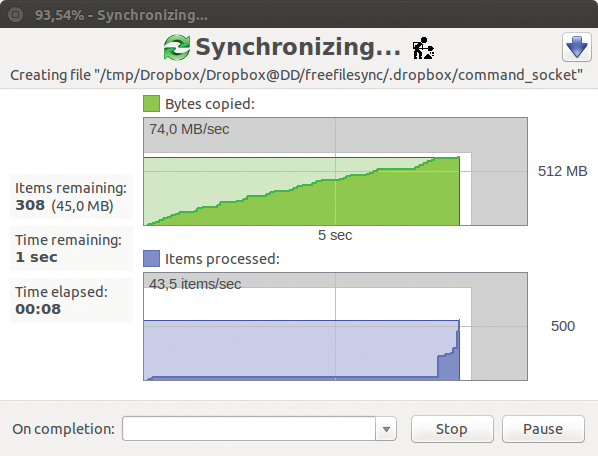Screen dimensions: 598x456
Task: Click the "On completion:" label
Action: pyautogui.click(x=63, y=429)
